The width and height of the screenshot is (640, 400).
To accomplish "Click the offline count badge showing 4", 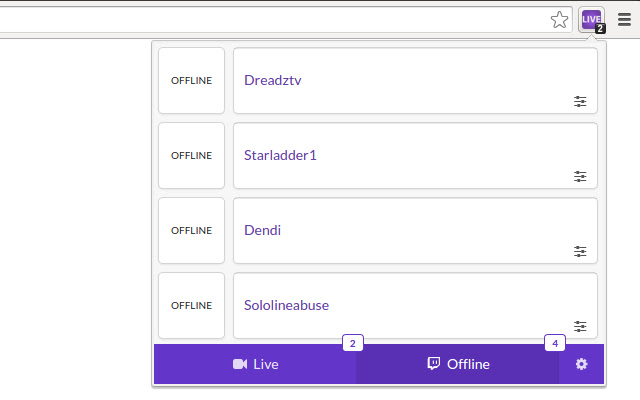I will tap(555, 343).
